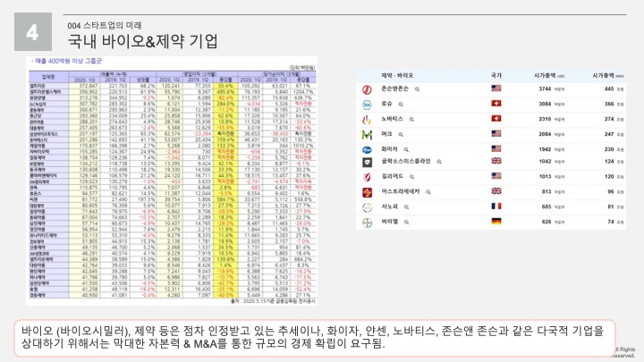
Task: Click the Novartis logo beside 노바티스
Action: pos(367,120)
